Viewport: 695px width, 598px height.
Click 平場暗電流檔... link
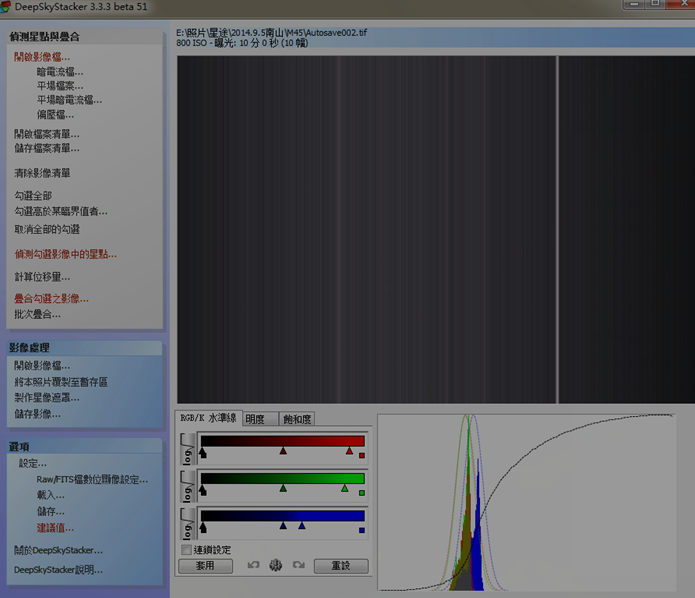69,100
